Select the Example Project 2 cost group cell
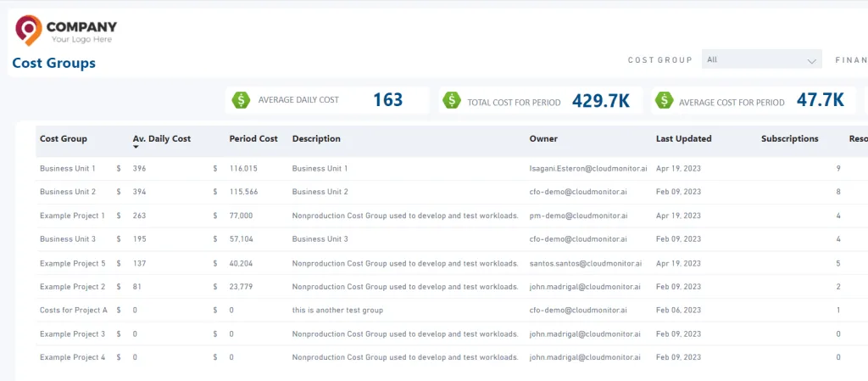Screen dimensions: 868x381 (x=73, y=286)
